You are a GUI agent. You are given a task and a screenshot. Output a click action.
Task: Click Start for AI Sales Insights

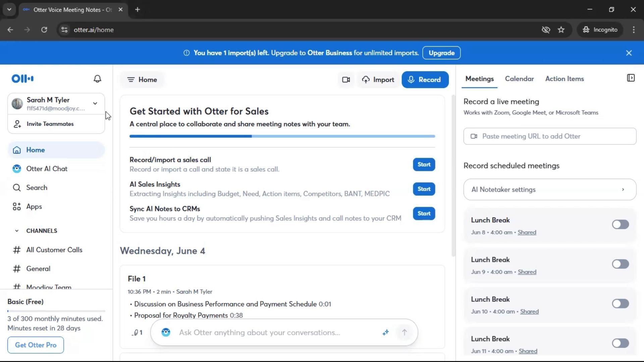[x=424, y=189]
